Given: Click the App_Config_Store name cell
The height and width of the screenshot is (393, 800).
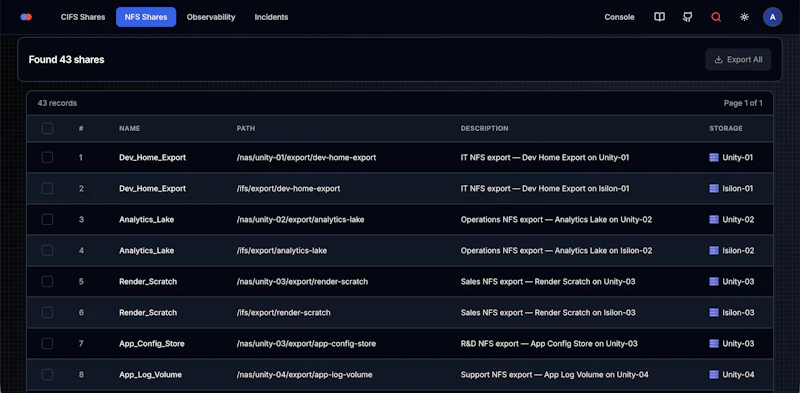Looking at the screenshot, I should [x=152, y=343].
